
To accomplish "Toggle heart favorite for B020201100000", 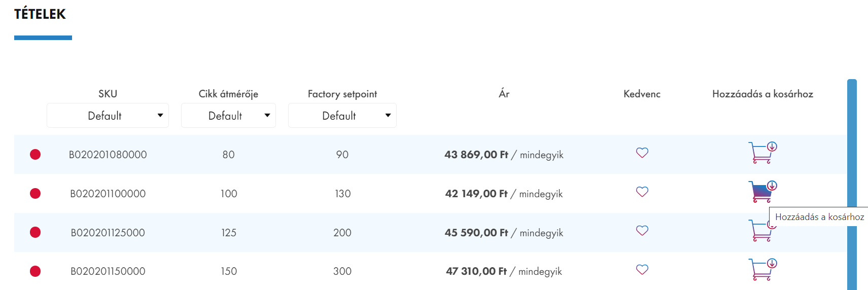I will 642,192.
